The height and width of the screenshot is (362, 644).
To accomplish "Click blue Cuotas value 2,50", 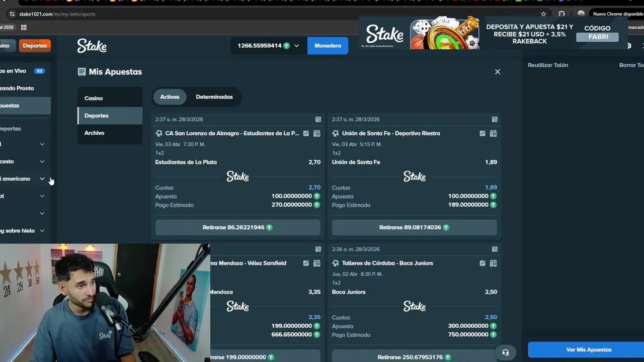I will pyautogui.click(x=491, y=317).
